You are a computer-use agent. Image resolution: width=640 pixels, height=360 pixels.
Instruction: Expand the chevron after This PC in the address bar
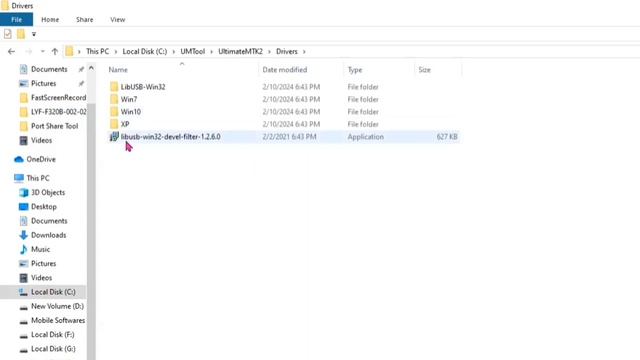pos(116,51)
